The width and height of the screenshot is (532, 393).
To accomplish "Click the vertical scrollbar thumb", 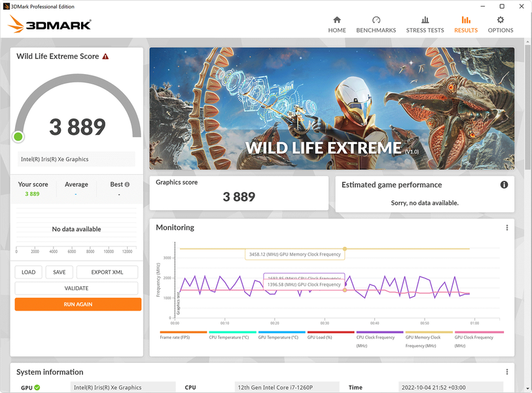I will pos(527,107).
